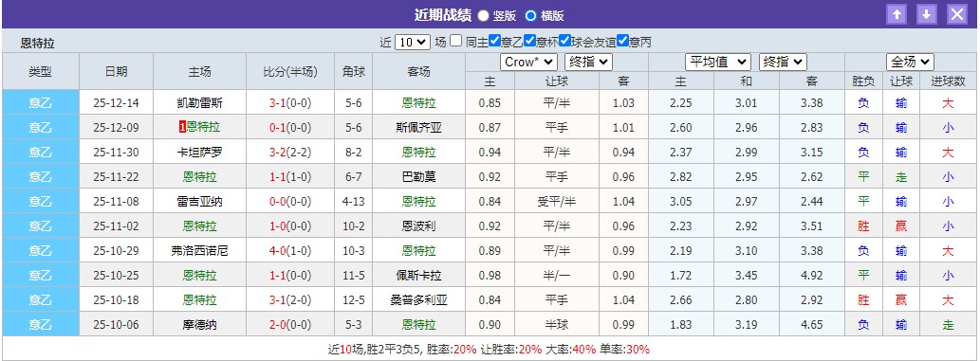Viewport: 980px width, 361px height.
Task: Click the 受平/半 handicap cell
Action: 556,202
